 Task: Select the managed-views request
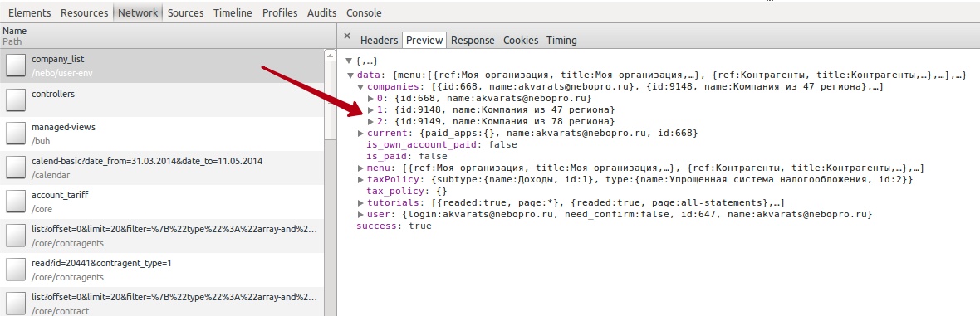click(162, 134)
